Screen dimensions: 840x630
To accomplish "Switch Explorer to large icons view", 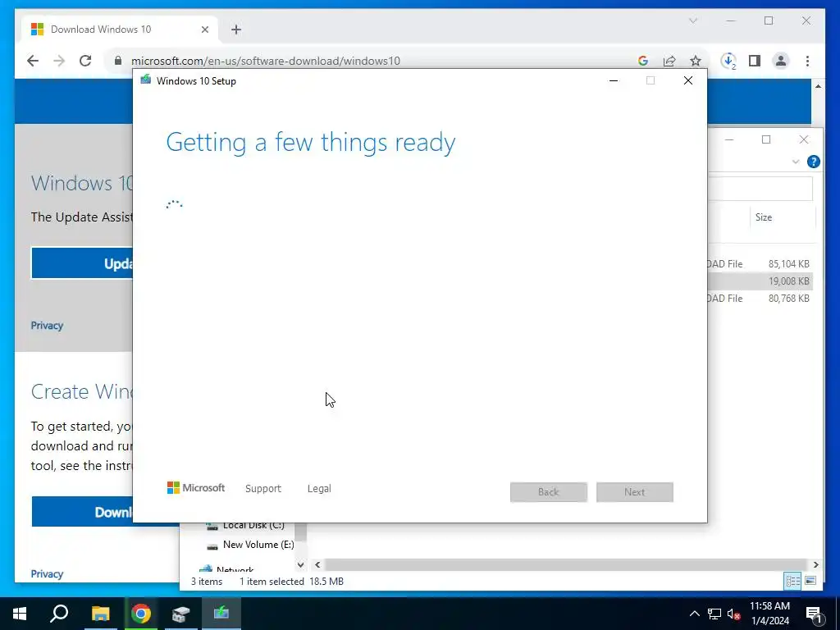I will [810, 581].
